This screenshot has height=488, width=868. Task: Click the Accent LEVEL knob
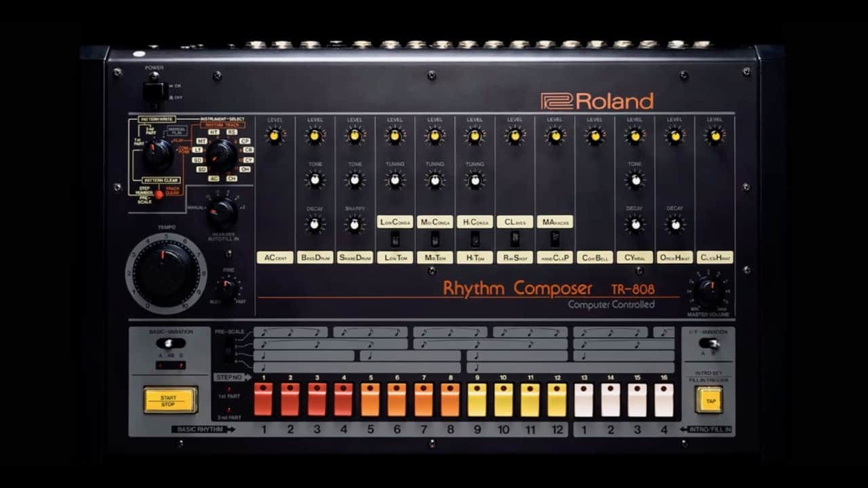click(x=275, y=136)
